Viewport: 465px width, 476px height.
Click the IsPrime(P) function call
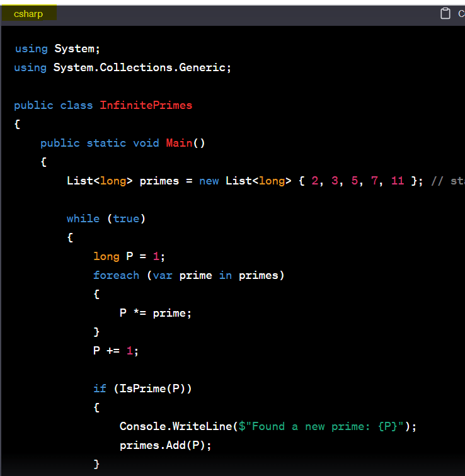[152, 388]
